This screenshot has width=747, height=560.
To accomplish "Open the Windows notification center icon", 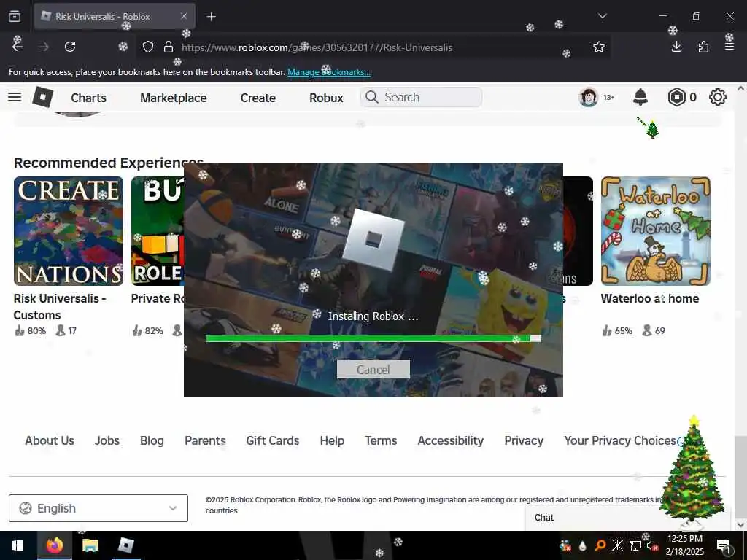I will [x=724, y=545].
